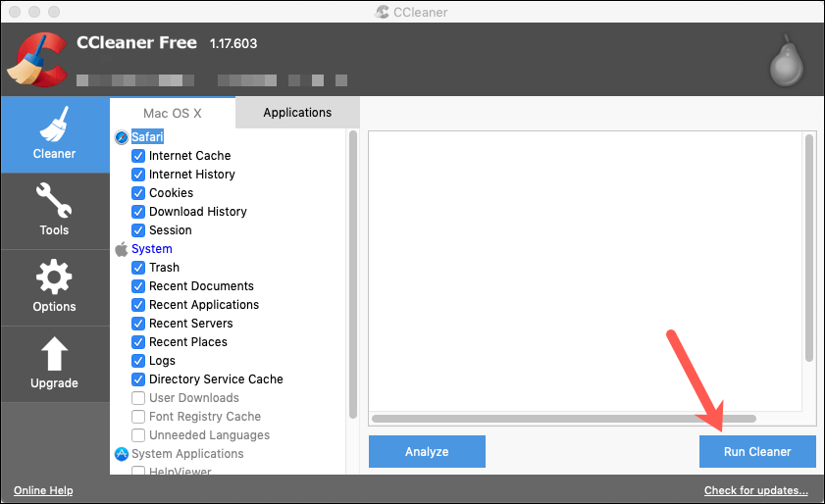Click the checklist vertical scrollbar

(x=352, y=275)
